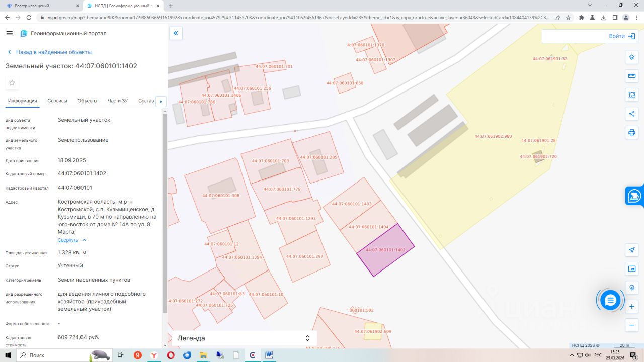This screenshot has height=362, width=644.
Task: Open browser extensions puzzle icon
Action: coord(582,17)
